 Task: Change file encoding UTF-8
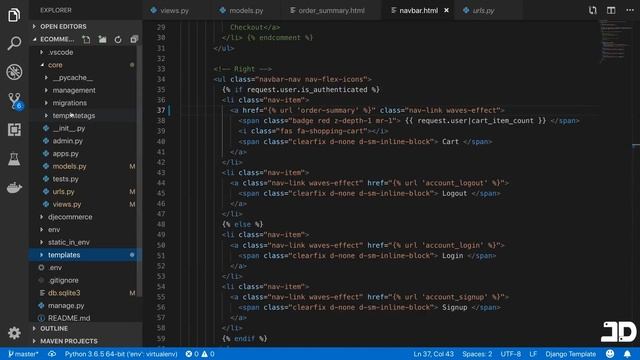coord(511,354)
